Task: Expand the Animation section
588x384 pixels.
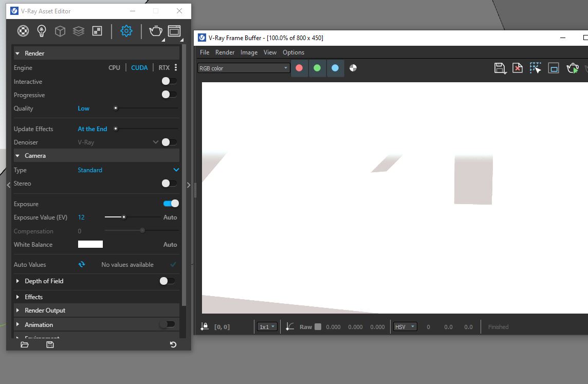Action: [x=17, y=324]
